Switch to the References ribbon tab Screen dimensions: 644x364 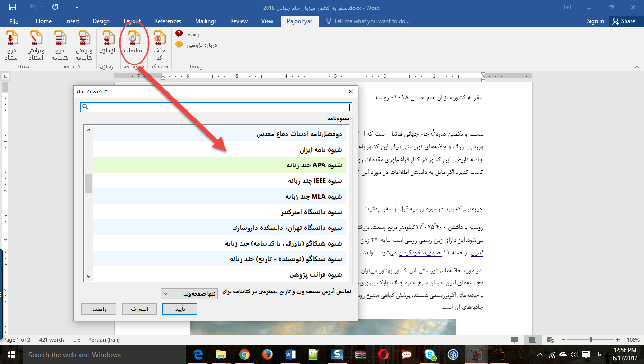tap(168, 21)
